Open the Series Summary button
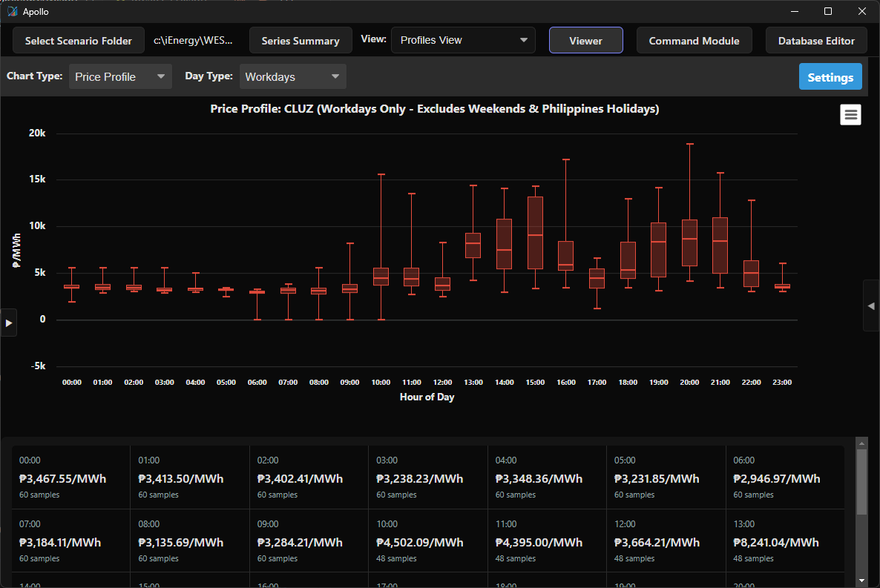Image resolution: width=880 pixels, height=588 pixels. tap(301, 41)
